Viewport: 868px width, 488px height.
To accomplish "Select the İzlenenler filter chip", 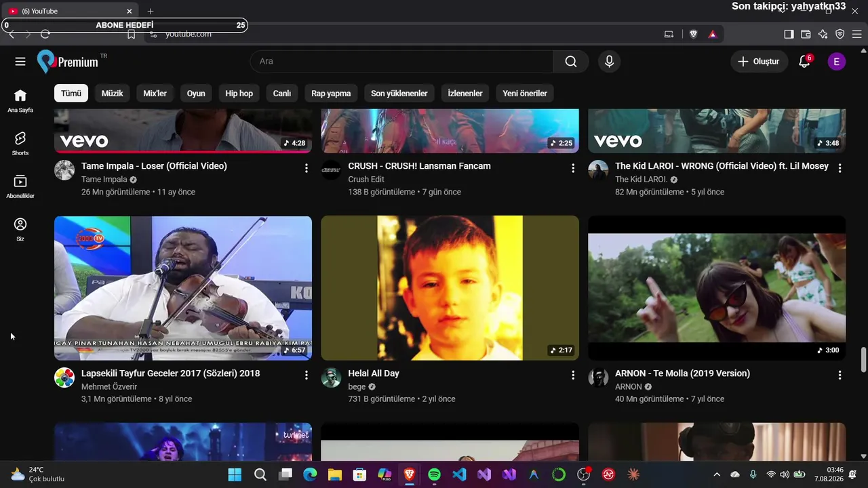I will click(465, 94).
